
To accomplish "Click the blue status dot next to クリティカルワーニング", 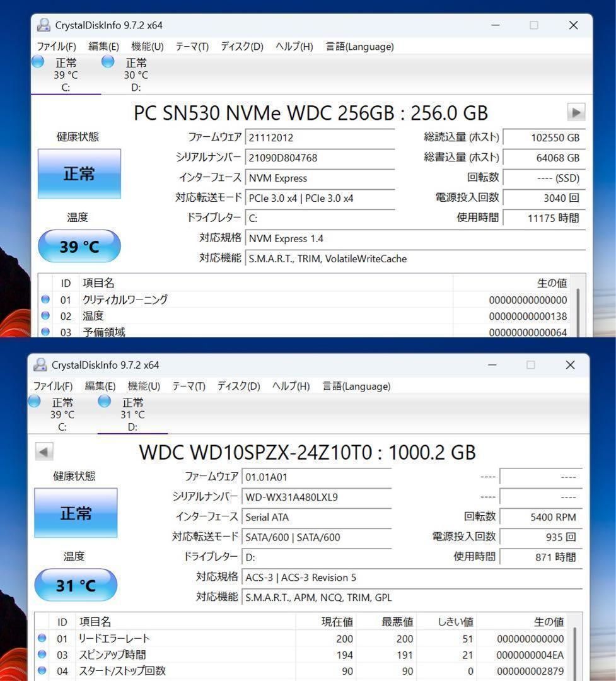I will (x=45, y=300).
